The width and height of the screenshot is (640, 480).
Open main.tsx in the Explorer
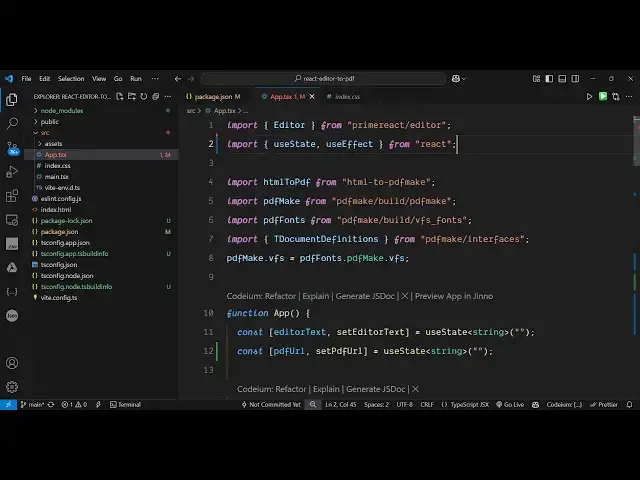click(56, 177)
